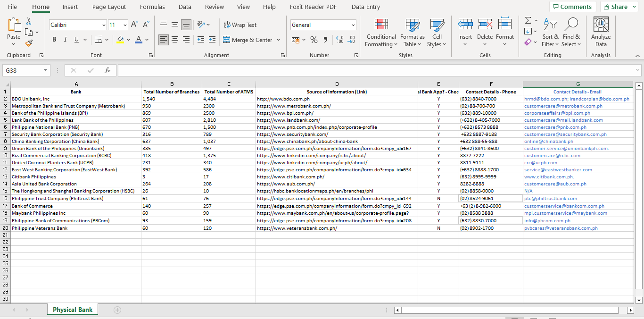Click the Clear eraser icon

(528, 42)
